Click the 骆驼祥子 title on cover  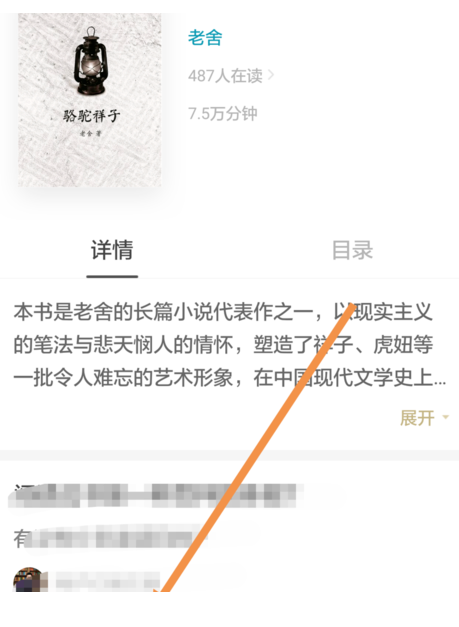(91, 116)
